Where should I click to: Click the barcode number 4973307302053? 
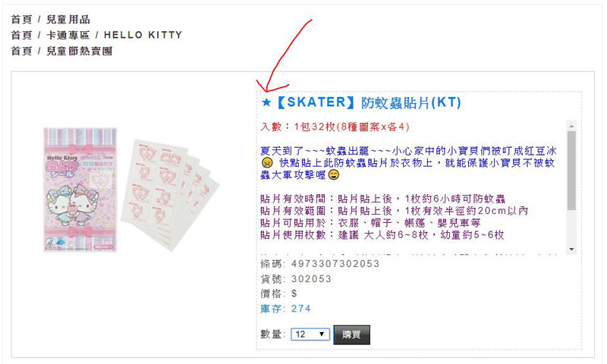coord(335,264)
